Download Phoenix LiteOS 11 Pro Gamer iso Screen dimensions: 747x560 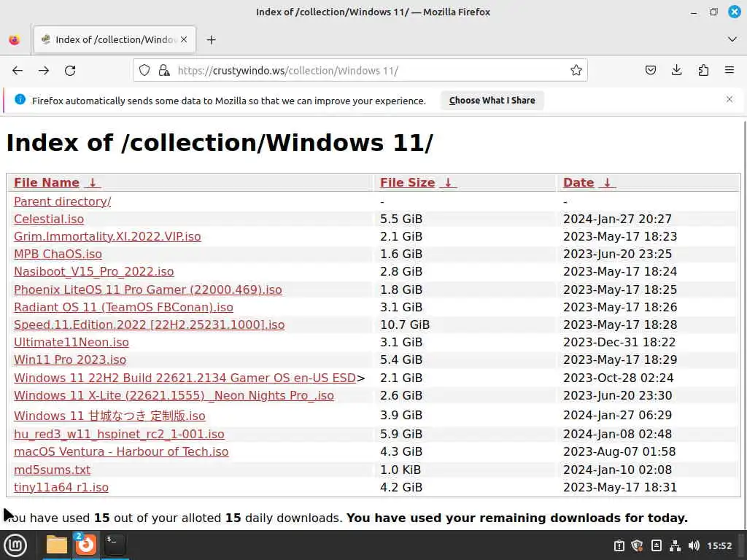coord(147,289)
